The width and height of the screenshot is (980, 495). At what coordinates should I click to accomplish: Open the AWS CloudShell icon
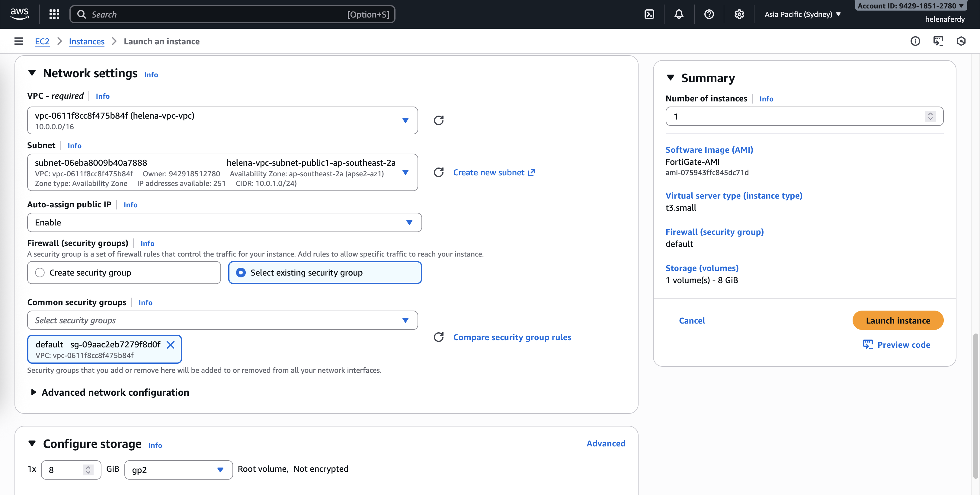point(649,14)
